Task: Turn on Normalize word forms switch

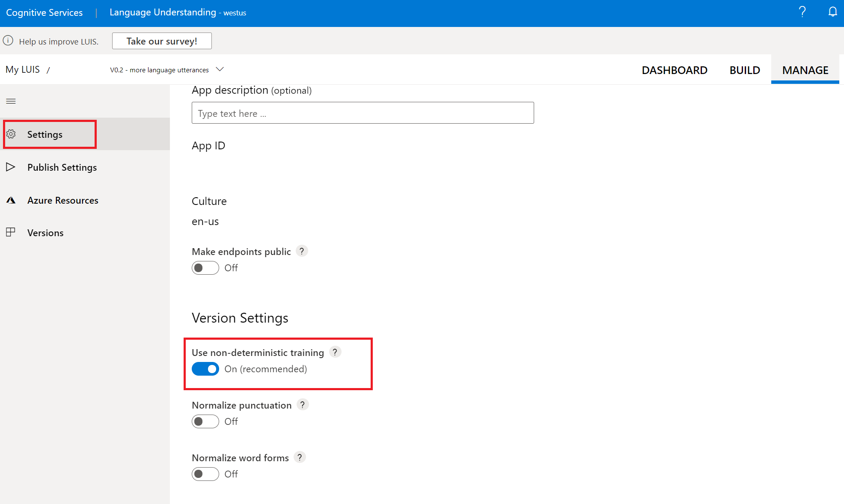Action: coord(205,474)
